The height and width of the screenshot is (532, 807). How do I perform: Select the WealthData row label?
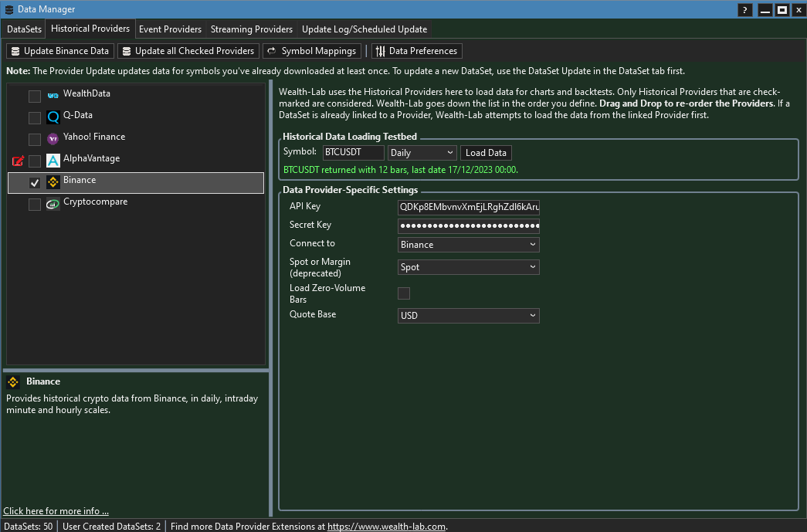pos(86,93)
